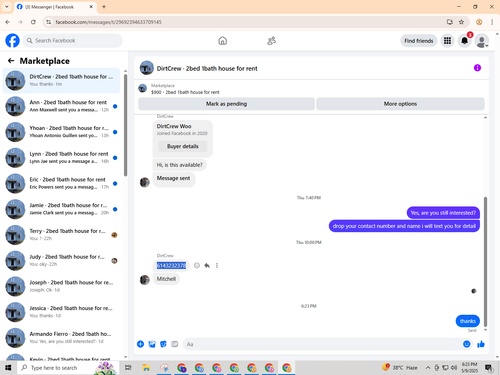Open the taskbar clock and date
The image size is (500, 375).
pyautogui.click(x=469, y=368)
